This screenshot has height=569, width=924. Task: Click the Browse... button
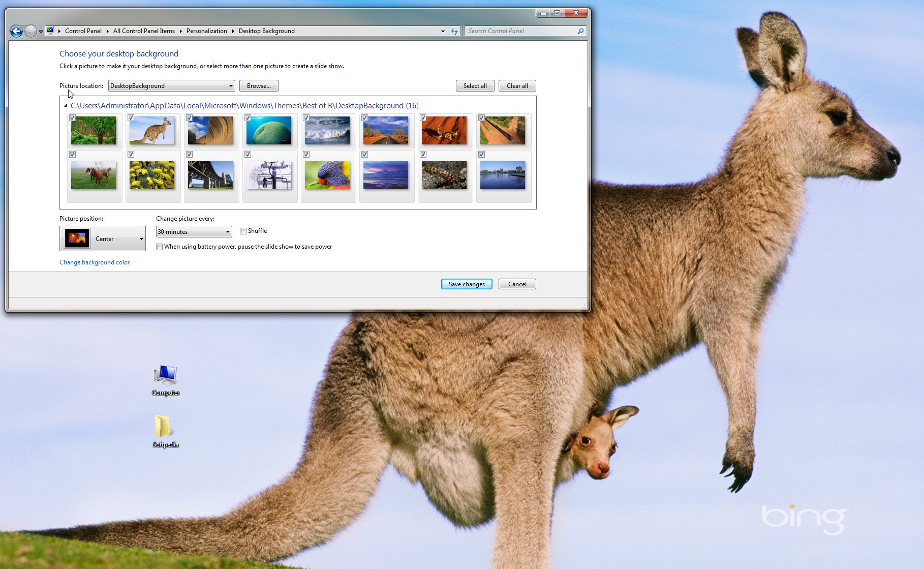tap(259, 86)
